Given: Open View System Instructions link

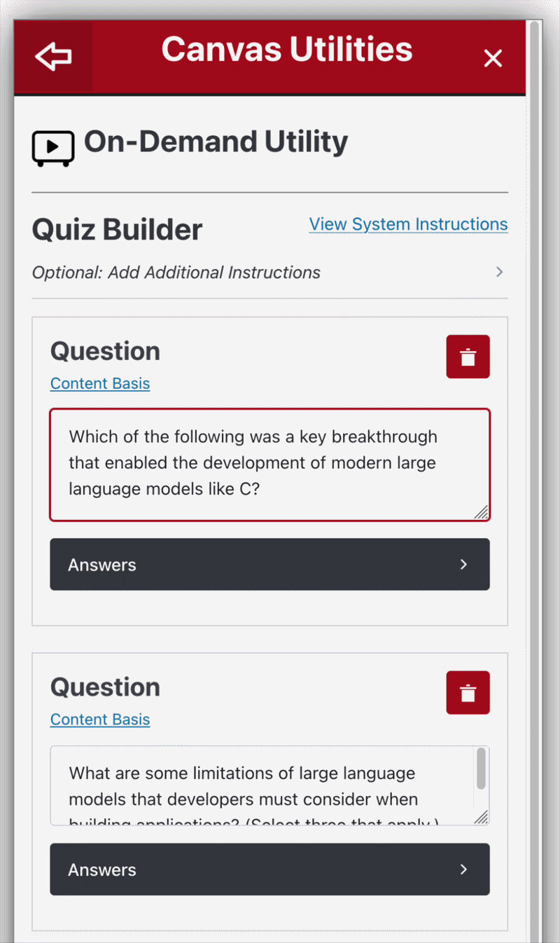Looking at the screenshot, I should pos(408,224).
